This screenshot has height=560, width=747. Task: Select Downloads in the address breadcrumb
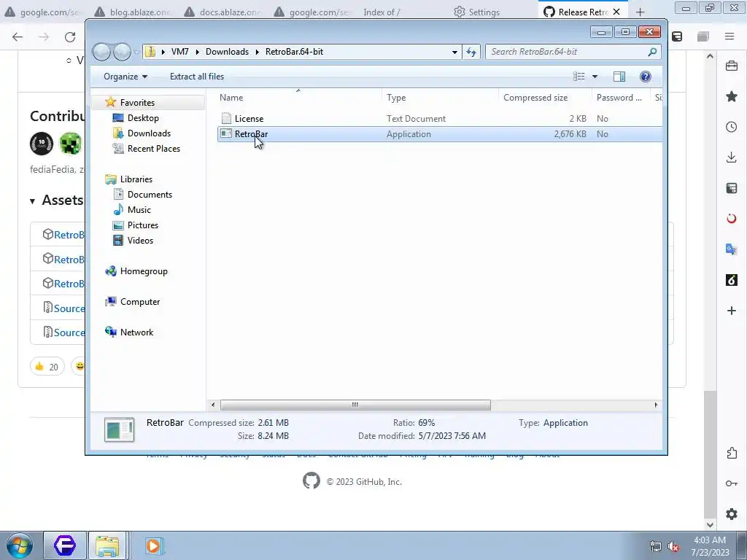[x=228, y=52]
